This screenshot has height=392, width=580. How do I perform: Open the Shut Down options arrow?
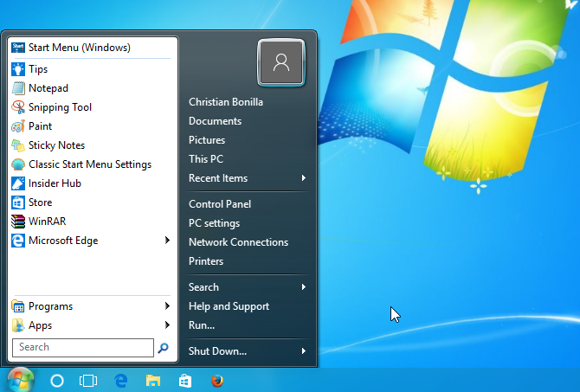tap(304, 351)
